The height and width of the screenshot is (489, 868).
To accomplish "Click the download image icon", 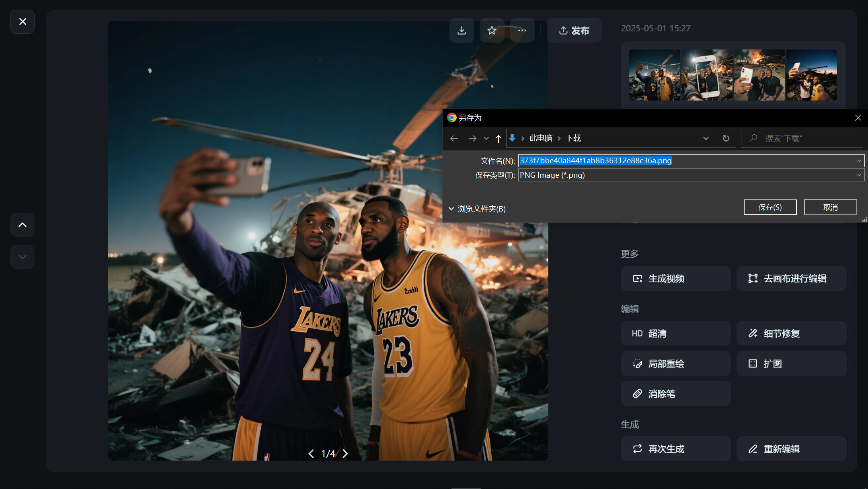I will [462, 31].
